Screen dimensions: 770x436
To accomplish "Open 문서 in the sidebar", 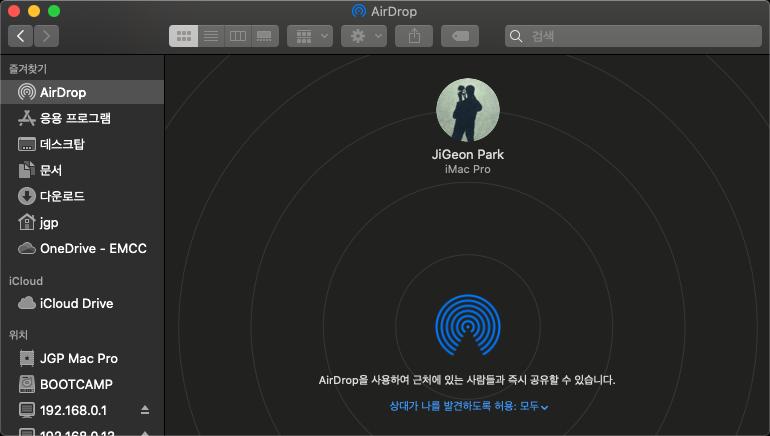I will pyautogui.click(x=82, y=170).
